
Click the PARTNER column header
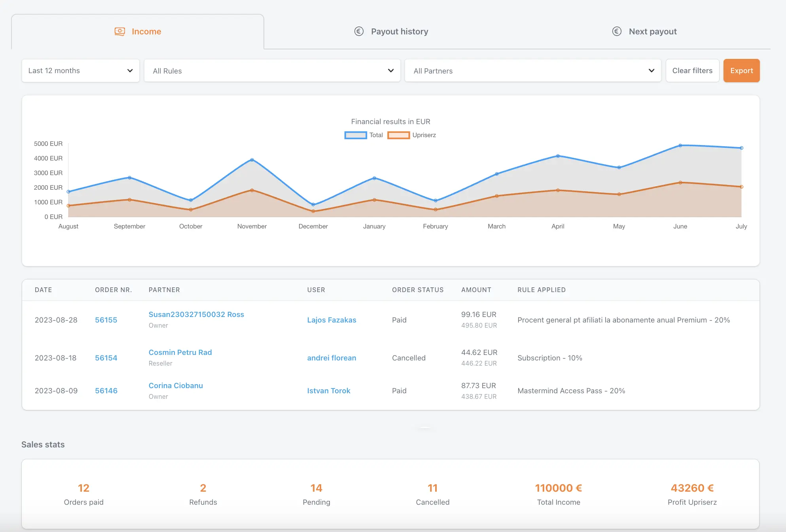(164, 290)
